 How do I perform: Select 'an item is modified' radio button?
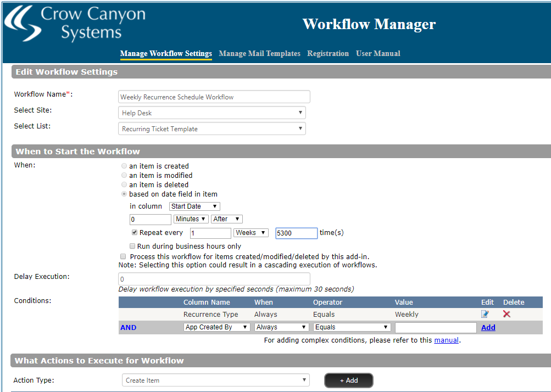pyautogui.click(x=124, y=175)
